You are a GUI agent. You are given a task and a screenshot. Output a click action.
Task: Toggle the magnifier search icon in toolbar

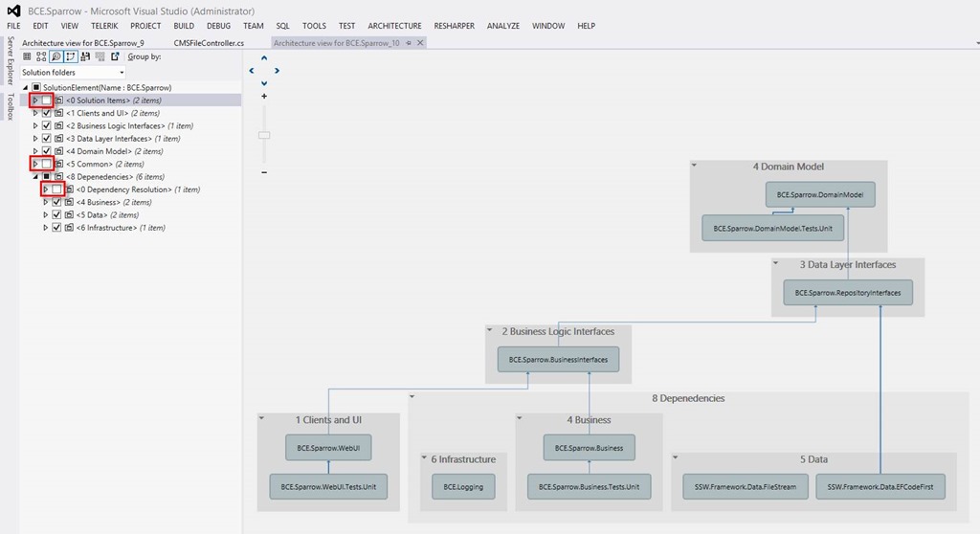[56, 56]
